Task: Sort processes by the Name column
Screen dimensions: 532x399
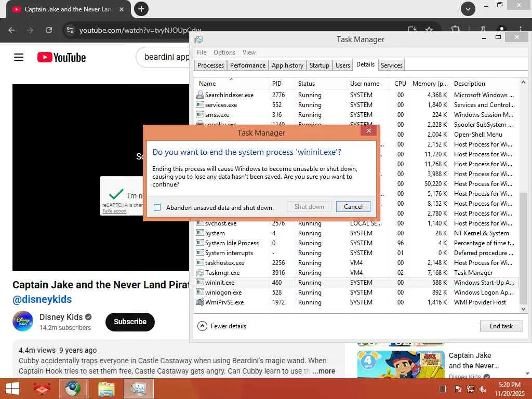Action: click(x=231, y=84)
